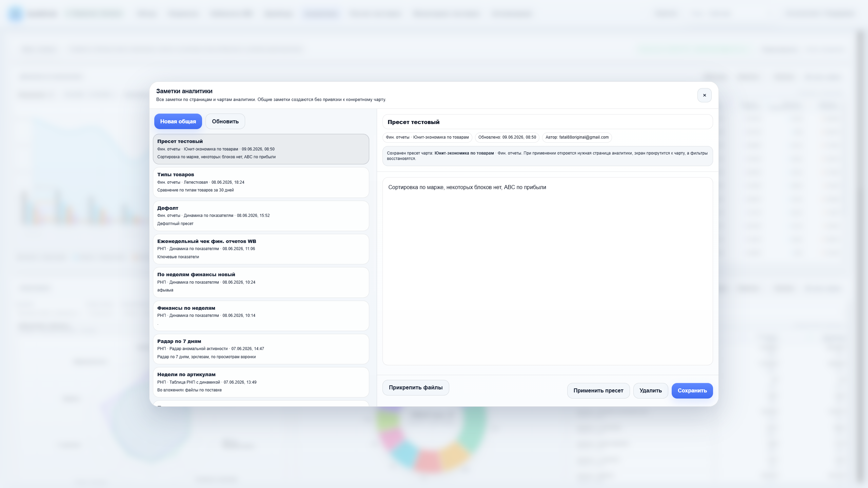The width and height of the screenshot is (868, 488).
Task: Click the Удалить button
Action: click(650, 391)
